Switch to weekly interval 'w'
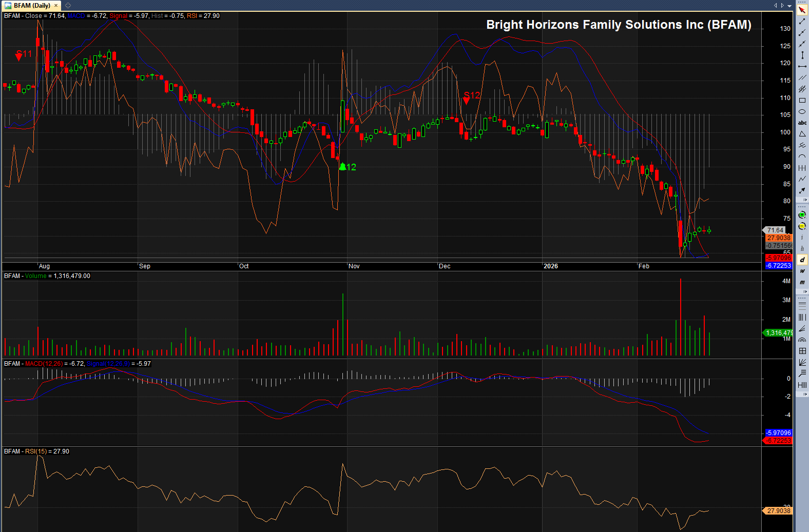This screenshot has width=809, height=532. click(x=802, y=271)
